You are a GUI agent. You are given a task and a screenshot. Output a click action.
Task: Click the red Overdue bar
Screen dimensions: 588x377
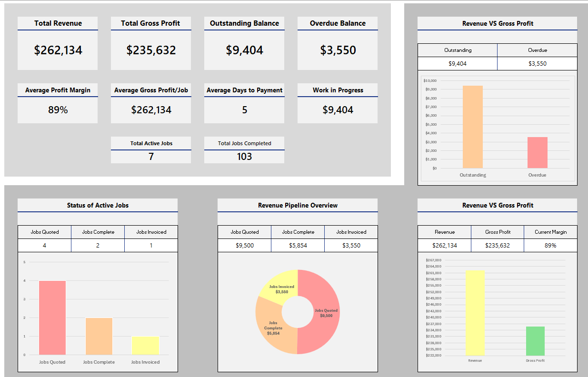[537, 152]
